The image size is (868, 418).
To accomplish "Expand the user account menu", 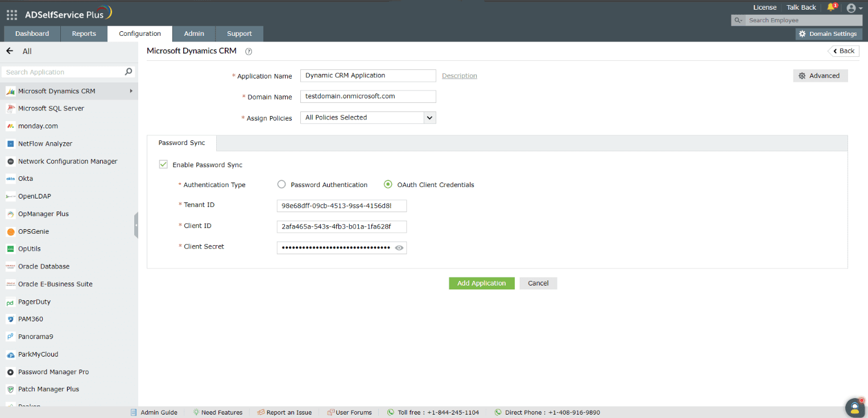I will (852, 7).
